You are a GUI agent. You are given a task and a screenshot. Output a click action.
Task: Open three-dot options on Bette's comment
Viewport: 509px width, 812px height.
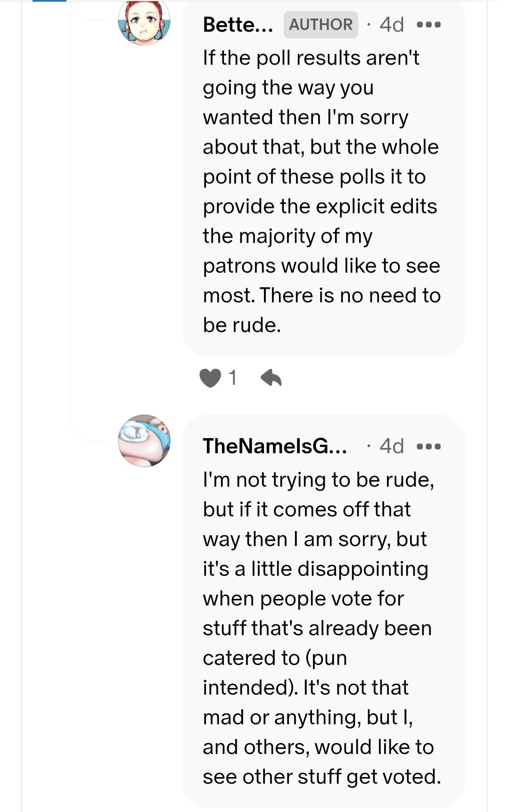pos(429,25)
